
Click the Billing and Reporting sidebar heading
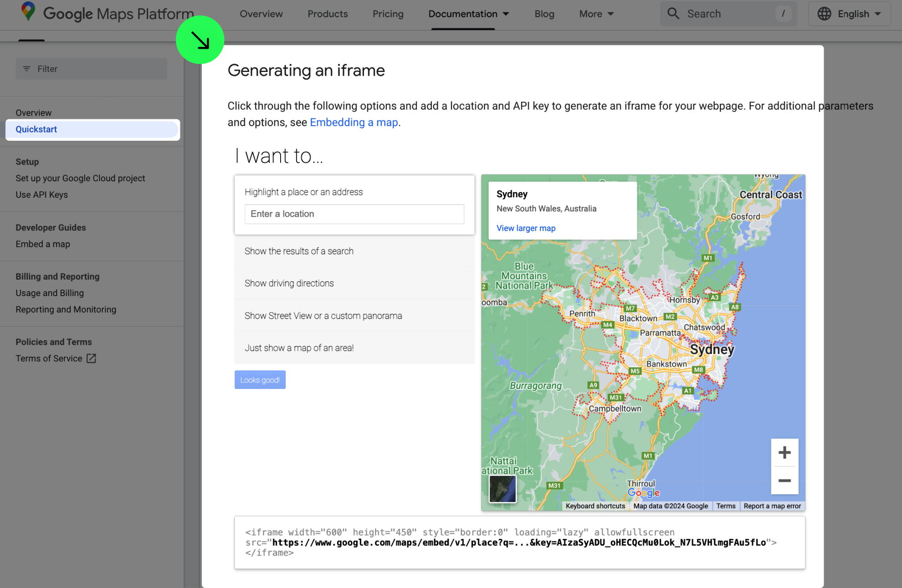(x=57, y=277)
